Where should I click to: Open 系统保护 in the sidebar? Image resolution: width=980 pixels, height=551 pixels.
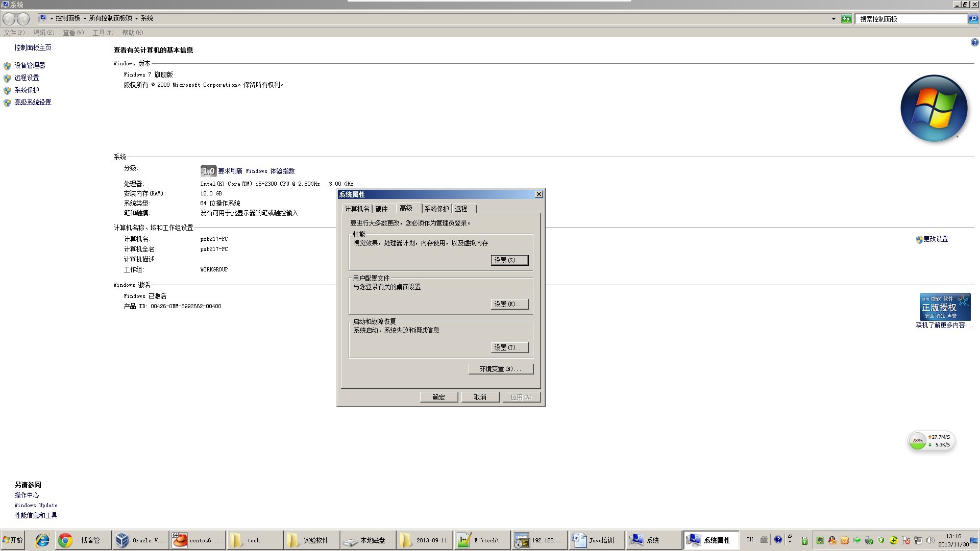coord(27,90)
